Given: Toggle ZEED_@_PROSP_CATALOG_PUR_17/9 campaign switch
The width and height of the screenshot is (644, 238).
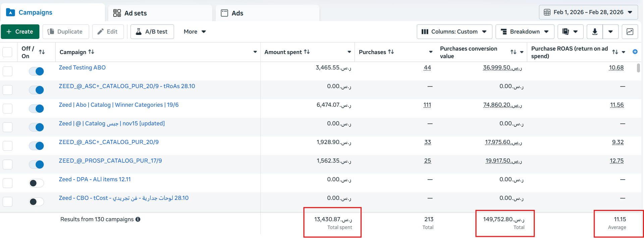Looking at the screenshot, I should (x=36, y=164).
